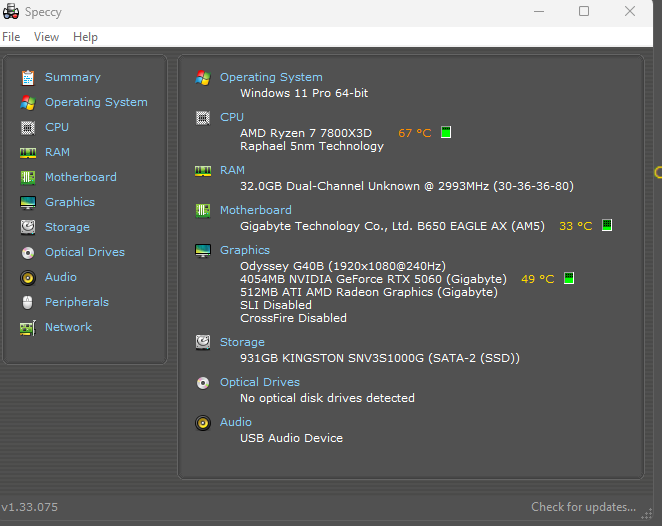
Task: Click the Storage drive icon in summary pane
Action: (x=203, y=342)
